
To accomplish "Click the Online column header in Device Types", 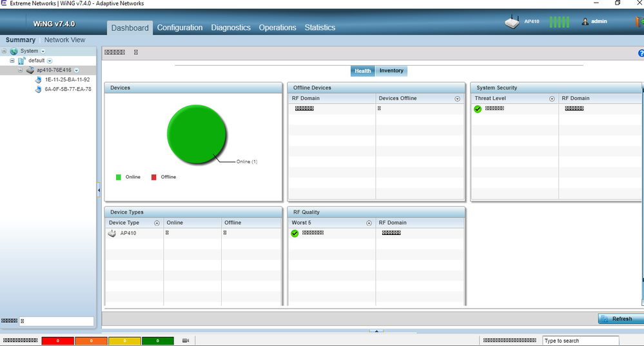I will coord(175,223).
